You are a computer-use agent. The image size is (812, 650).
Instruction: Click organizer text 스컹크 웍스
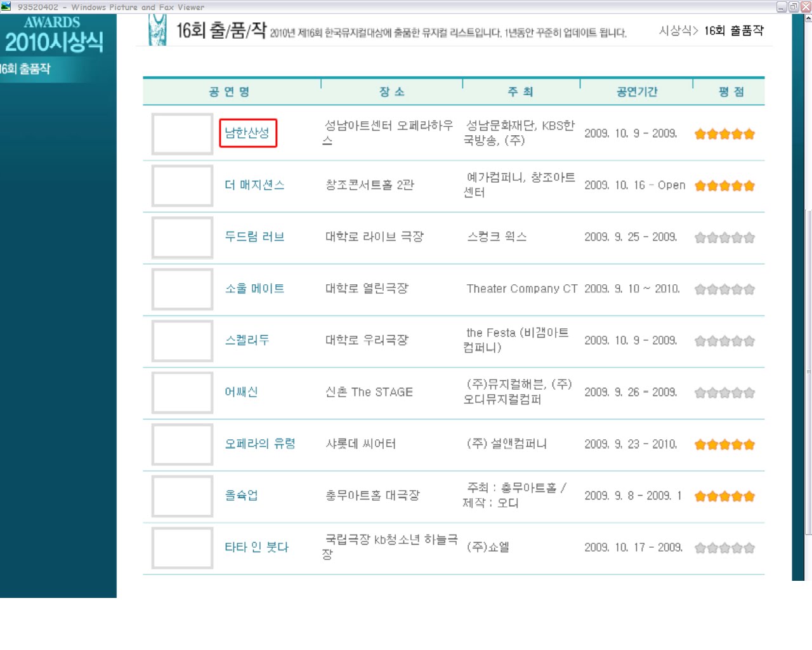[x=497, y=237]
